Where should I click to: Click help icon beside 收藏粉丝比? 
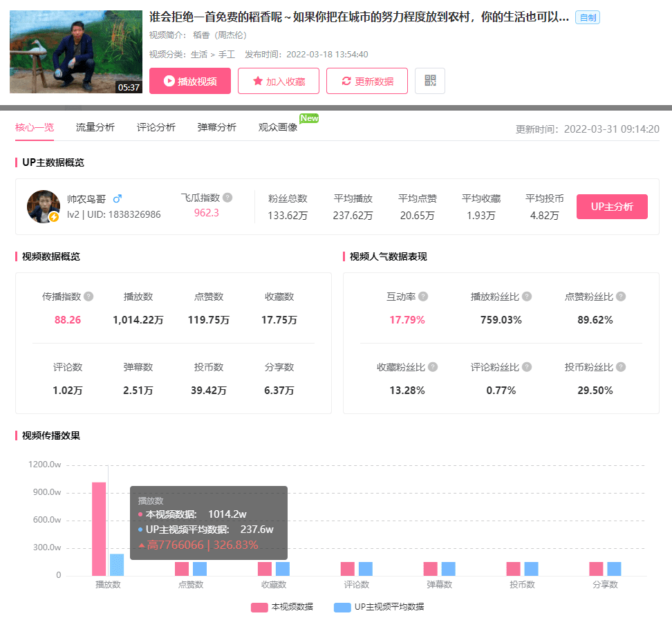coord(433,367)
